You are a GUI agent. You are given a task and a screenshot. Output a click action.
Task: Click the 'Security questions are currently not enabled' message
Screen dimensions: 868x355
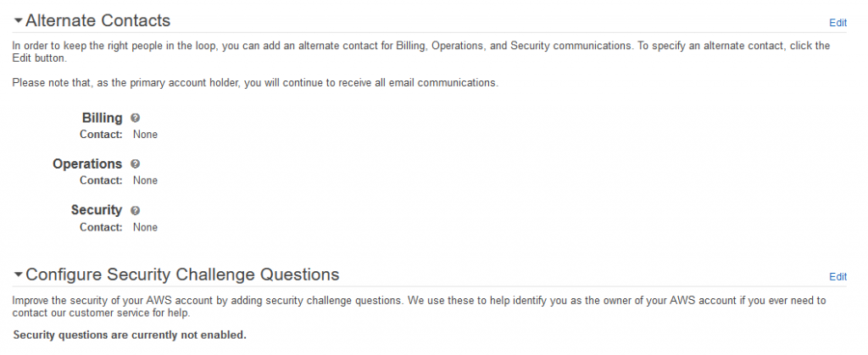click(x=130, y=336)
